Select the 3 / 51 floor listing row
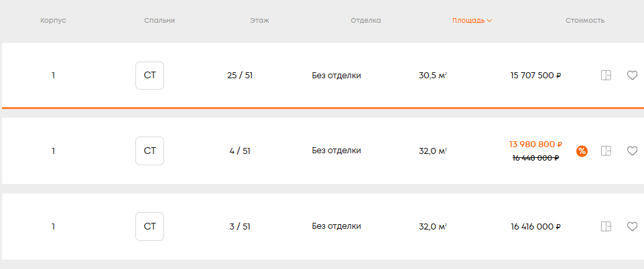 coord(240,227)
